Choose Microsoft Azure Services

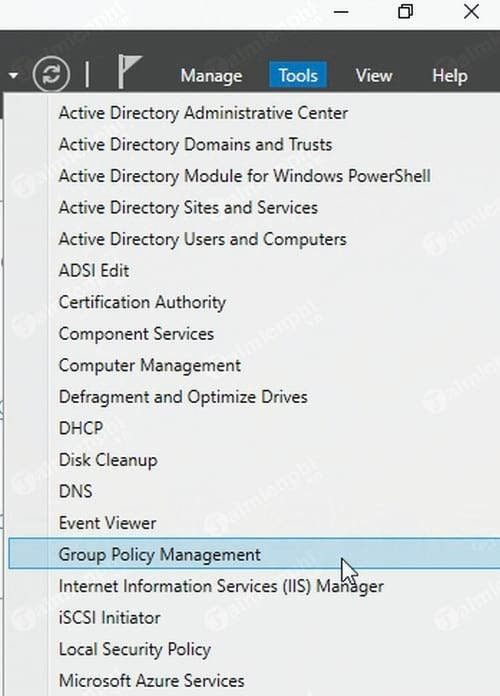coord(151,681)
